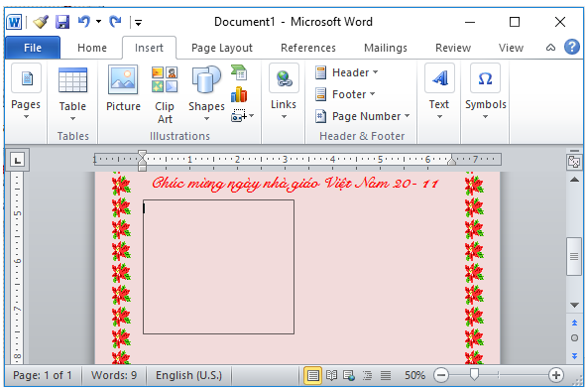
Task: Click the Text WordArt icon
Action: (439, 78)
